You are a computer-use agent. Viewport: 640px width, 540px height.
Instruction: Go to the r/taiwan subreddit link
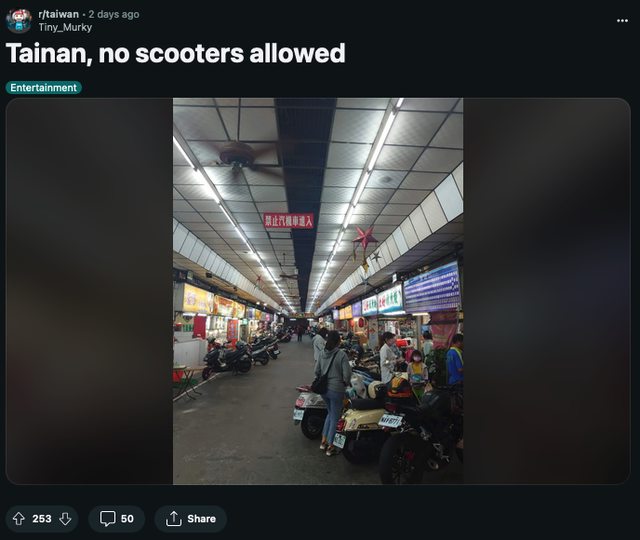(58, 14)
